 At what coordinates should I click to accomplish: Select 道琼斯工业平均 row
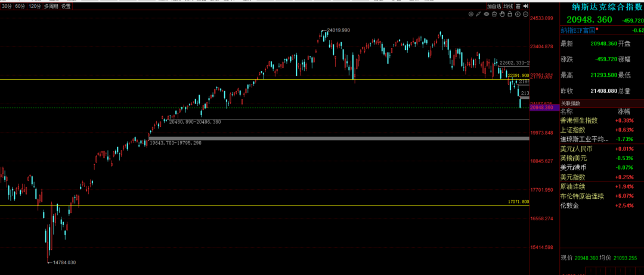pyautogui.click(x=602, y=139)
